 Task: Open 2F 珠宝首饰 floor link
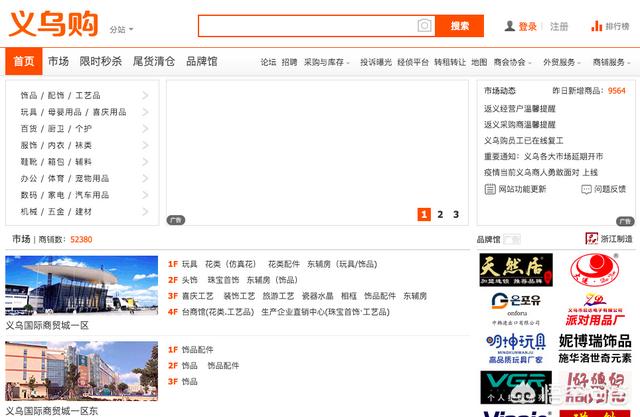pyautogui.click(x=223, y=280)
